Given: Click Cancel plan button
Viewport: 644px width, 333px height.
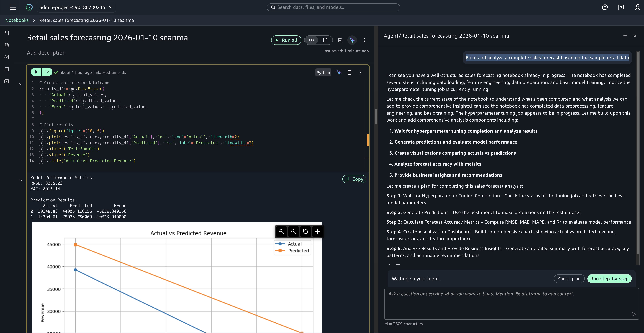Looking at the screenshot, I should click(569, 278).
